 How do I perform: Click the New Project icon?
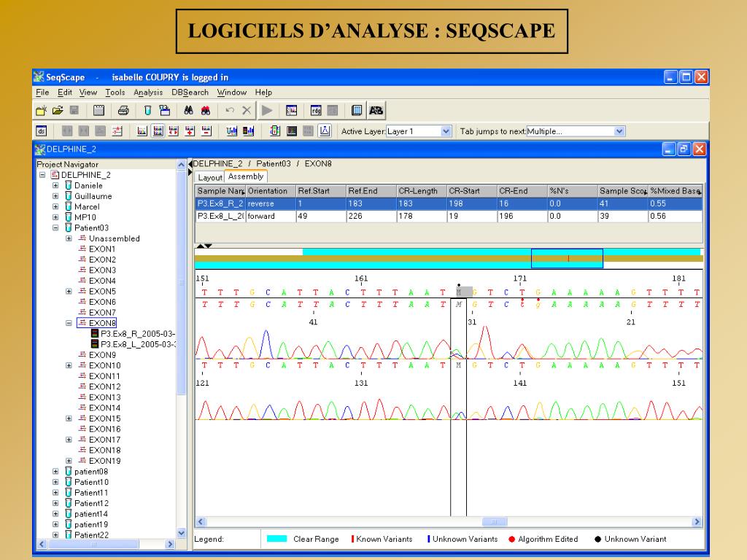[41, 111]
